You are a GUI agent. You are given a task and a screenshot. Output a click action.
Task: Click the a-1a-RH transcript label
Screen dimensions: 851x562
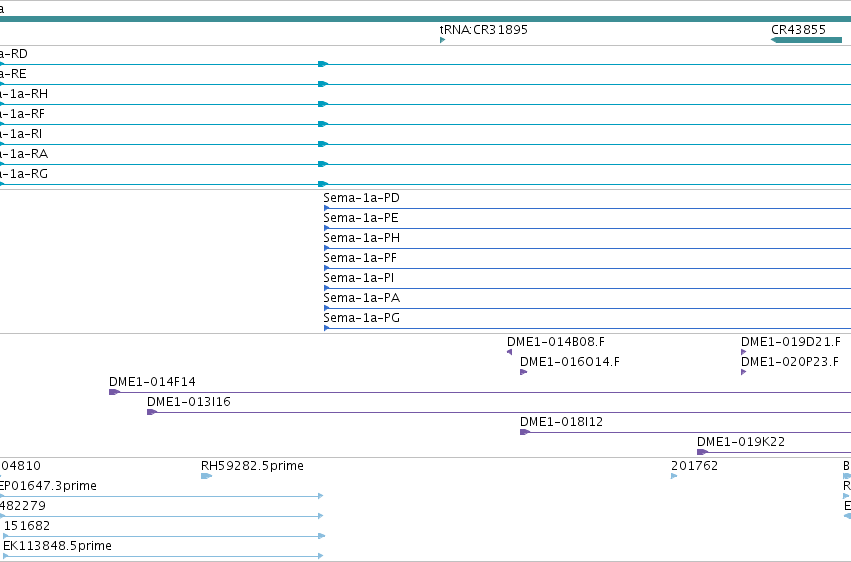click(x=24, y=94)
